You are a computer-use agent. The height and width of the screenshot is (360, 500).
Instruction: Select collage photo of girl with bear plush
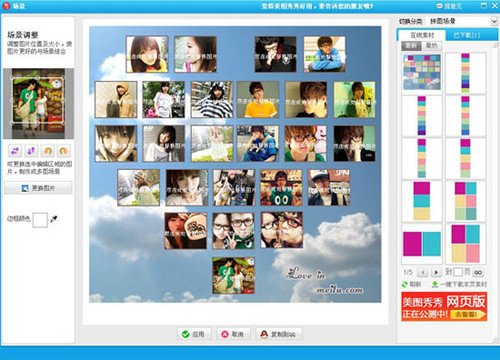pyautogui.click(x=186, y=231)
